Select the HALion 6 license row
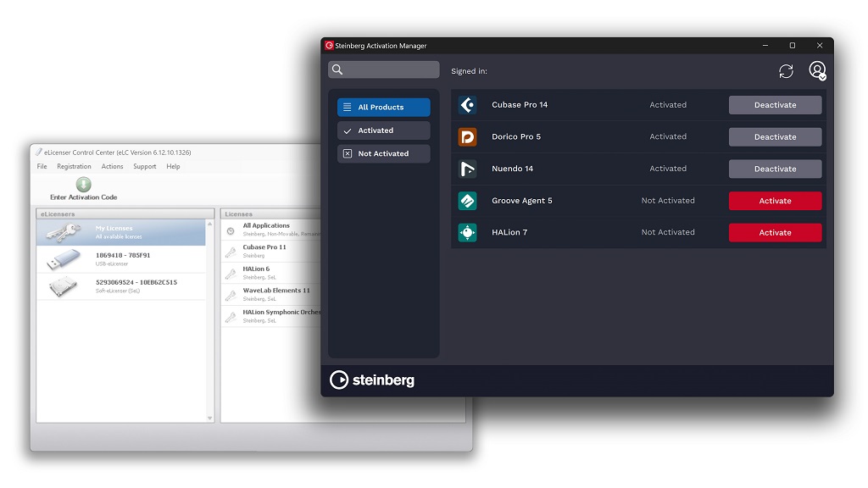This screenshot has height=488, width=868. pyautogui.click(x=271, y=273)
